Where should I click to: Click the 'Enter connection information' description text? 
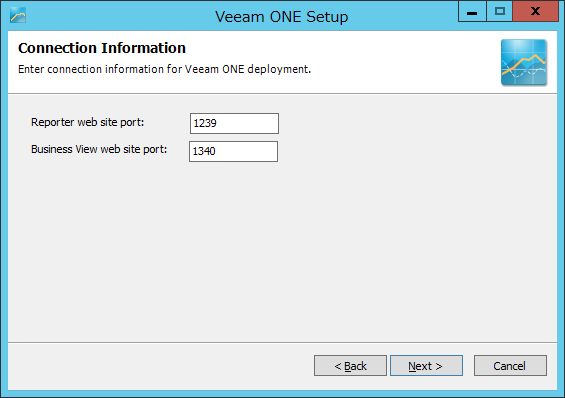pos(164,69)
